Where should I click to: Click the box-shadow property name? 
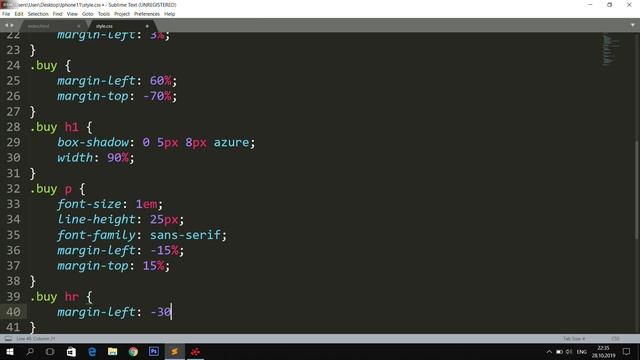93,142
